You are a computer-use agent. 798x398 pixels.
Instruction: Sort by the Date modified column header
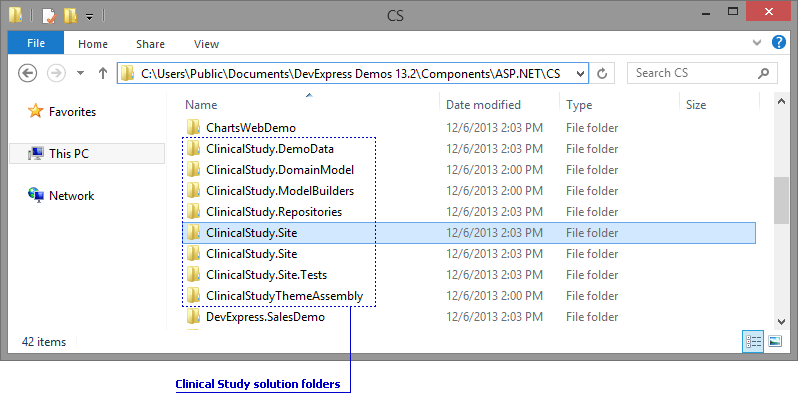pos(483,105)
